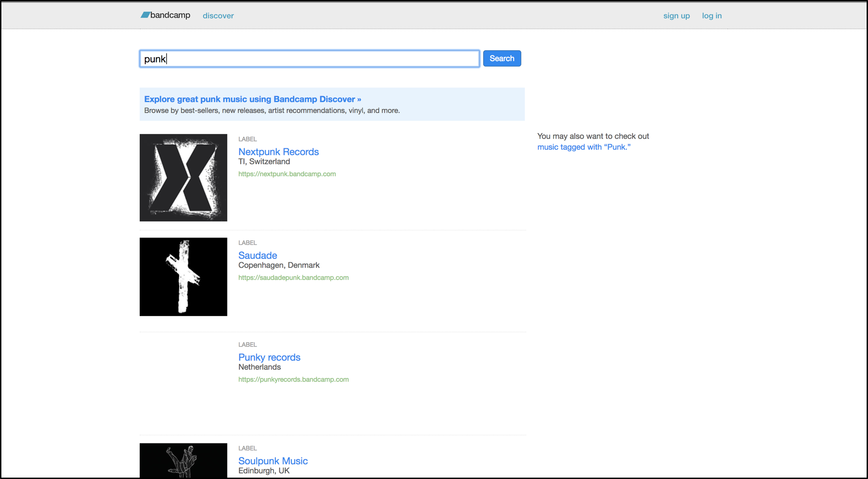Click 'You may also want to check out' text

click(593, 136)
